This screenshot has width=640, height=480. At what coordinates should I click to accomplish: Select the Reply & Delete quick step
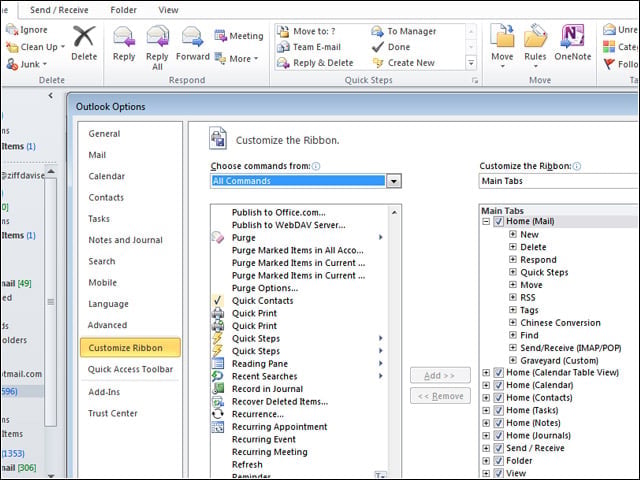point(315,63)
